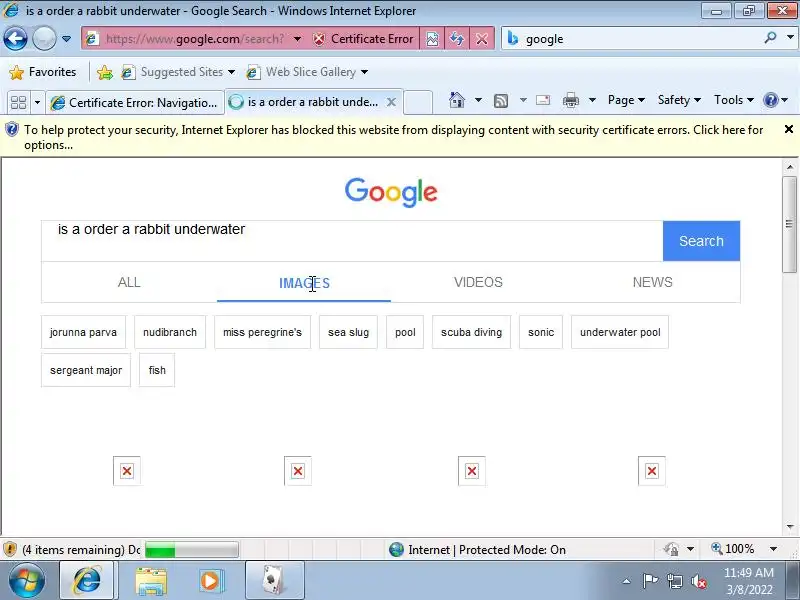This screenshot has width=800, height=600.
Task: Click the Print icon
Action: [571, 100]
